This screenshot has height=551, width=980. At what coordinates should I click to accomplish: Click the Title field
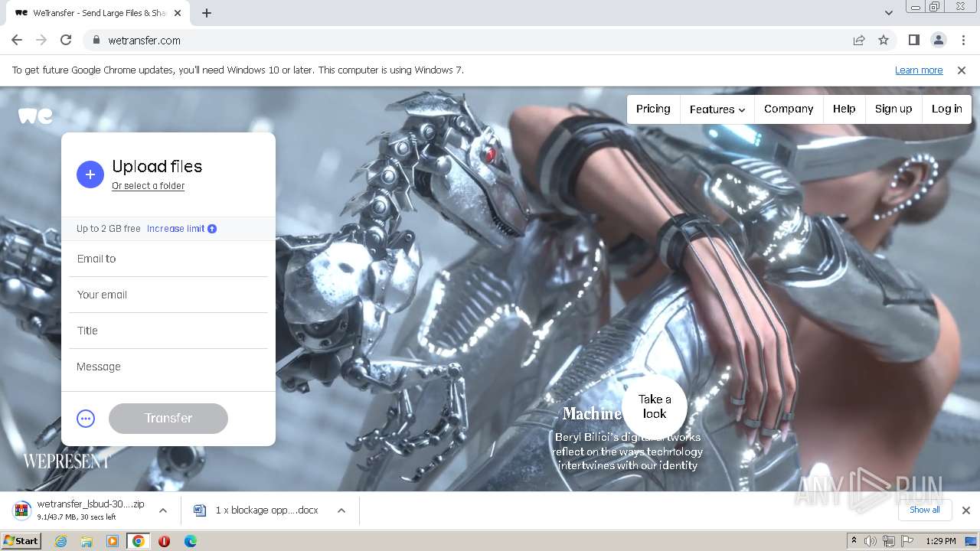(x=168, y=331)
